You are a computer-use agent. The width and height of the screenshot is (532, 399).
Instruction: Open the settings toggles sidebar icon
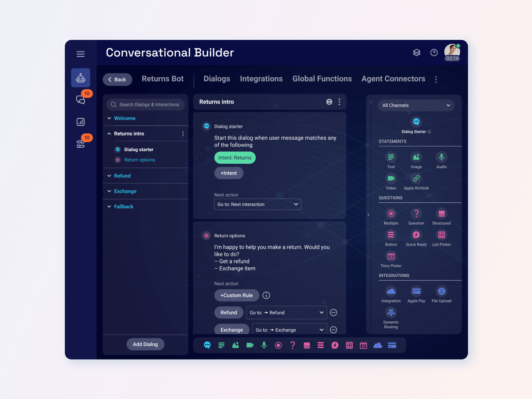click(x=81, y=144)
